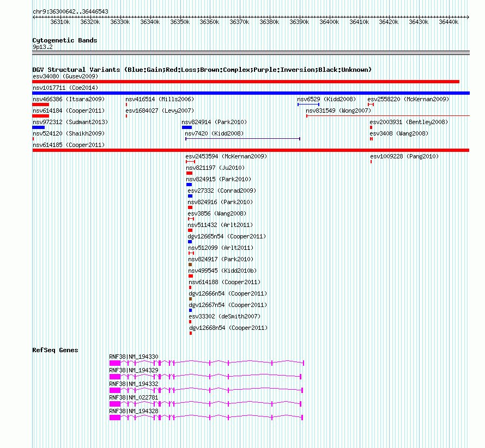Select the gray 9p13.2 cytogenetic band bar
The width and height of the screenshot is (485, 448).
click(x=251, y=53)
